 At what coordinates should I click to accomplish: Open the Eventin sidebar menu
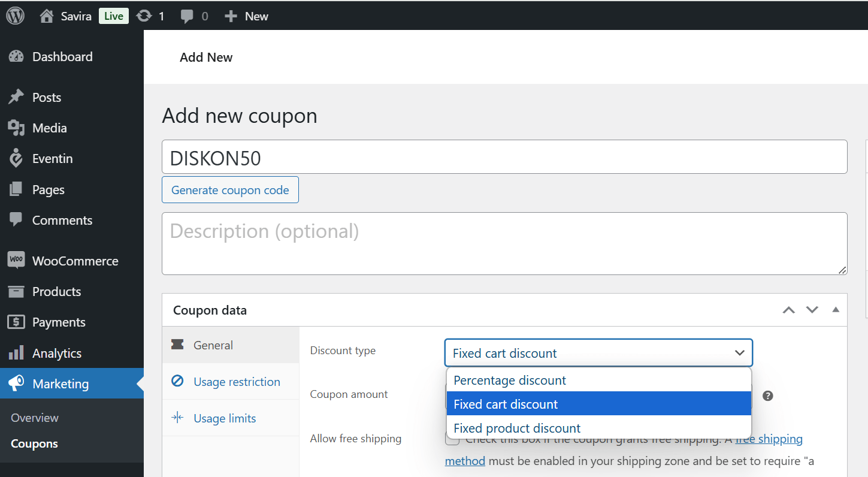(x=52, y=159)
